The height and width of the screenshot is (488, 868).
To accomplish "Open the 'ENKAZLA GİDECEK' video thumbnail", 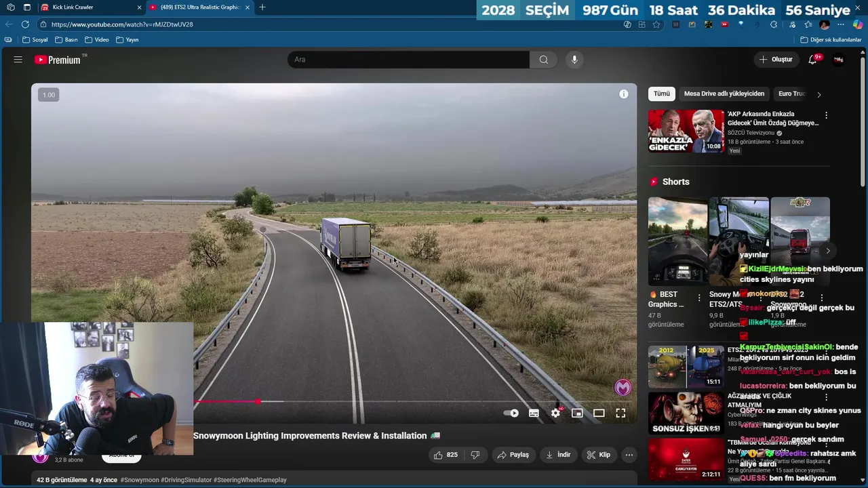I will click(x=686, y=131).
